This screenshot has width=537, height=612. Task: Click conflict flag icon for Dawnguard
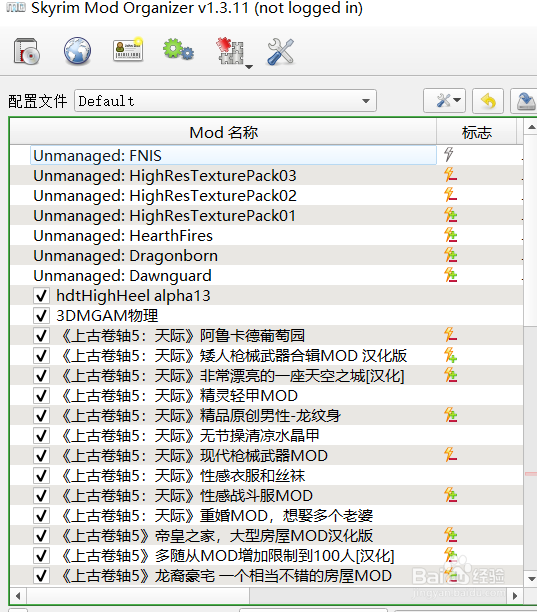450,274
